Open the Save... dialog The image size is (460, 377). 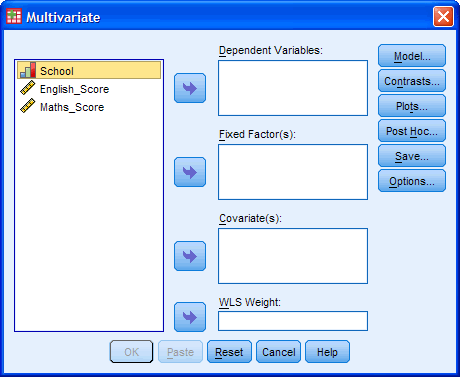pyautogui.click(x=412, y=156)
